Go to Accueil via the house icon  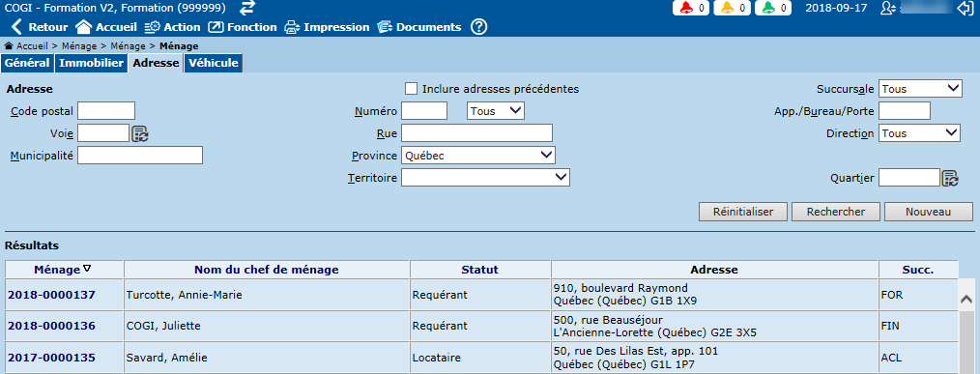pyautogui.click(x=84, y=27)
